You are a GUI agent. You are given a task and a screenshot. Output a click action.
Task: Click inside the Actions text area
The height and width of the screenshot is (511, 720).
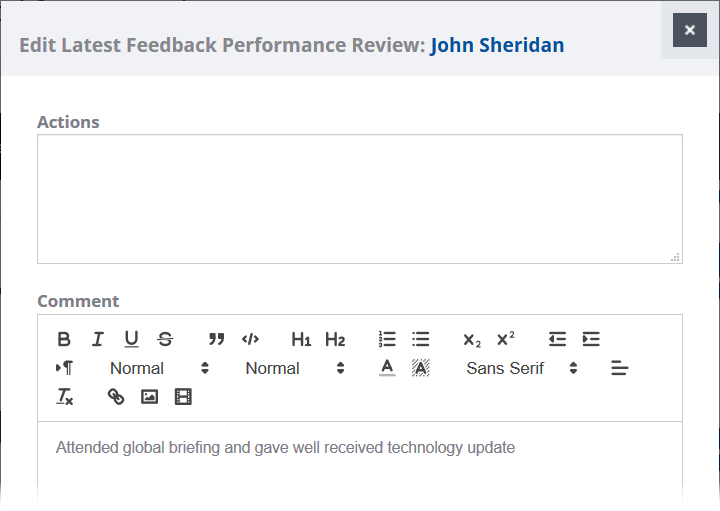pos(359,199)
